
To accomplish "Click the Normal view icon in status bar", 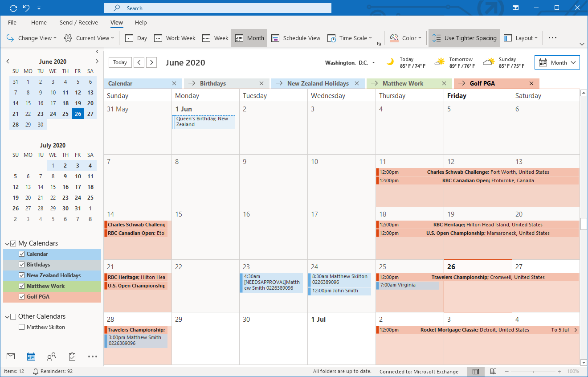I will [x=476, y=372].
